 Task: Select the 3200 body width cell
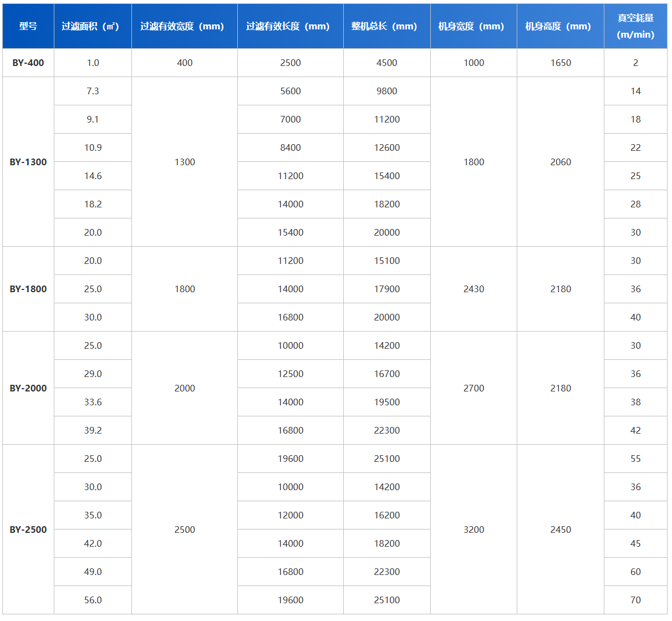[x=474, y=530]
